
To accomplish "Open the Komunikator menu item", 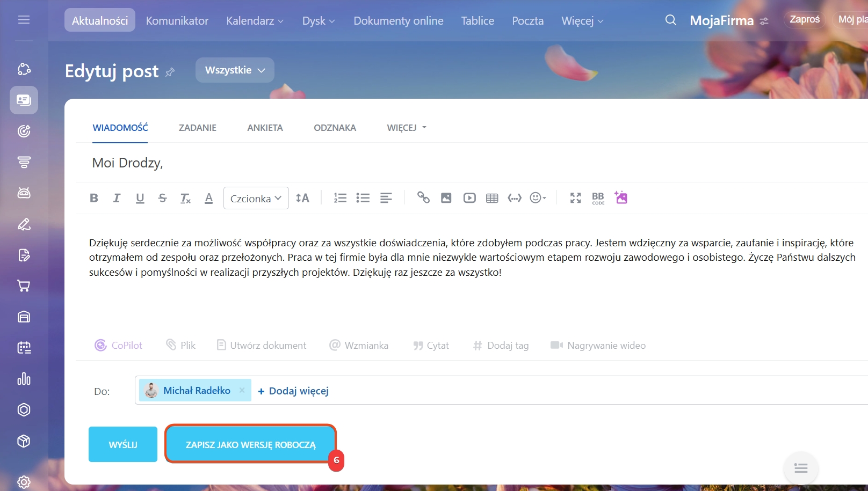I will 177,21.
